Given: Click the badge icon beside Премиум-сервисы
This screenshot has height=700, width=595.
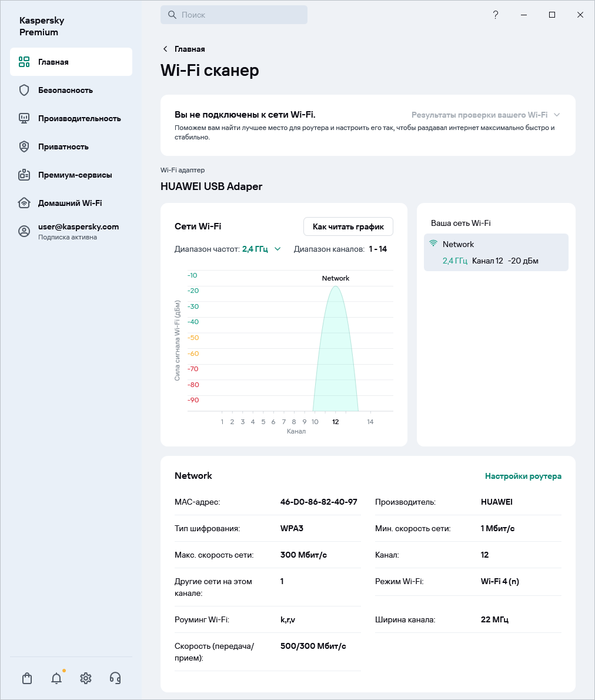Looking at the screenshot, I should coord(24,175).
